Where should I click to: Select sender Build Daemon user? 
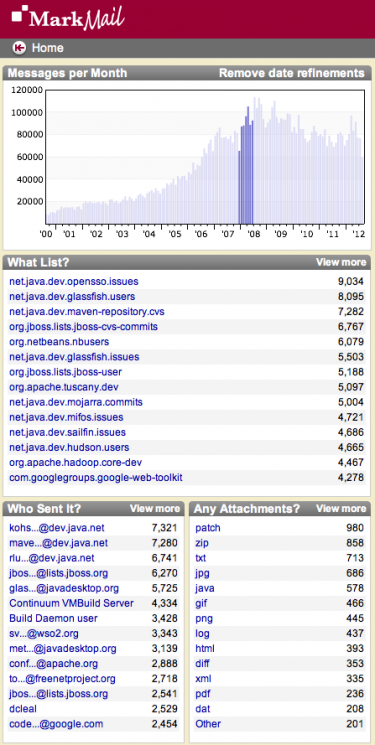click(x=53, y=618)
